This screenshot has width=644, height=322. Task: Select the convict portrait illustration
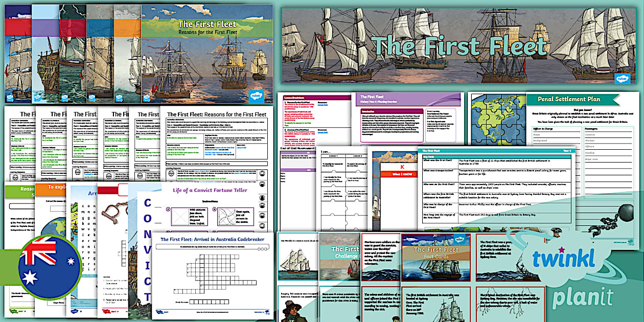coord(292,311)
